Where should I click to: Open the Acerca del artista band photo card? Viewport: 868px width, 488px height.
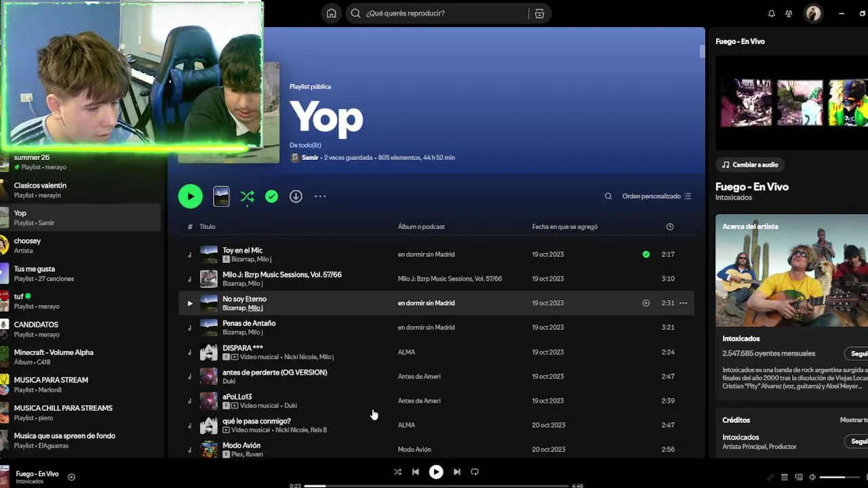791,271
